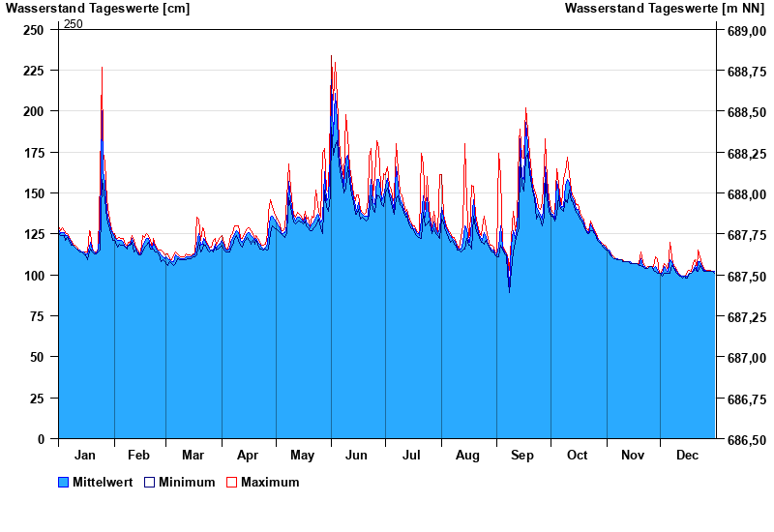Click the 'Oct' month label
Screen dimensions: 774x532
(x=577, y=455)
